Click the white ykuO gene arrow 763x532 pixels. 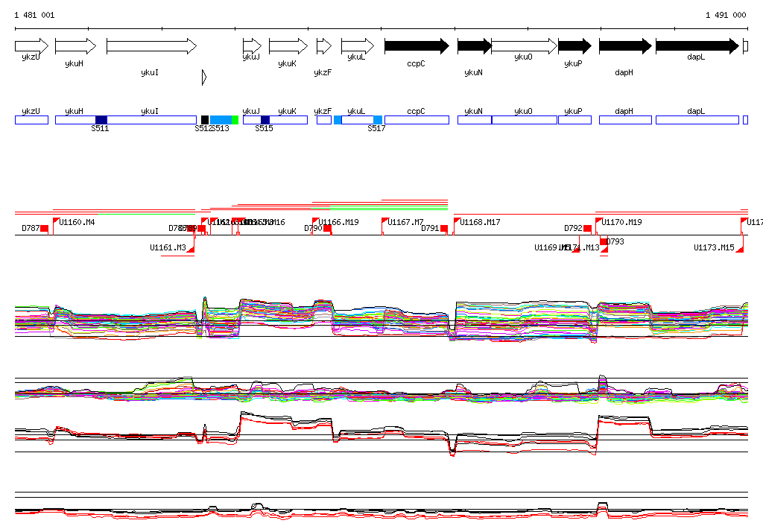(525, 46)
